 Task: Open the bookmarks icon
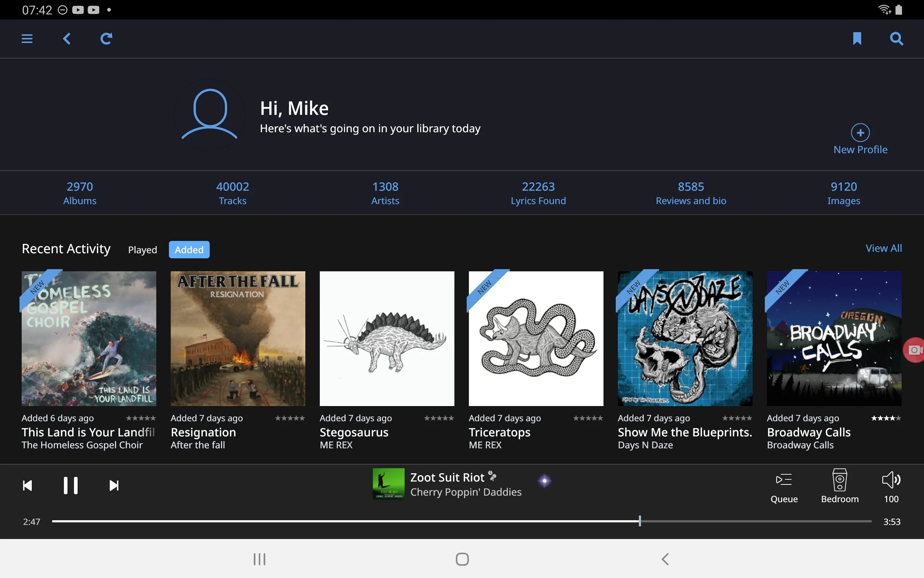857,38
